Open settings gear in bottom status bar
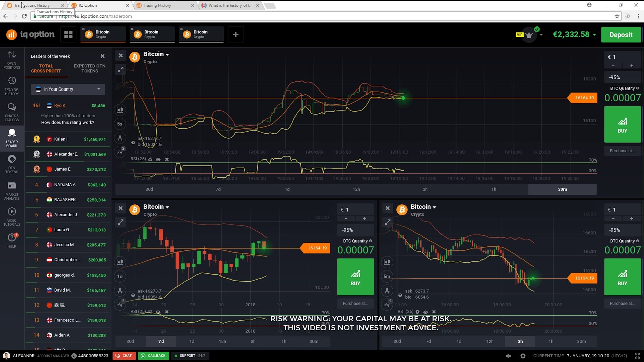 point(523,356)
